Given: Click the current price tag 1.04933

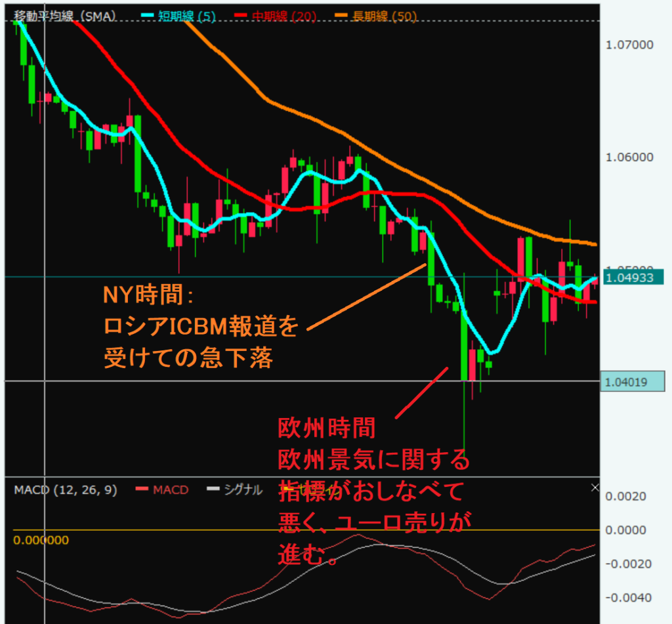Looking at the screenshot, I should tap(631, 278).
